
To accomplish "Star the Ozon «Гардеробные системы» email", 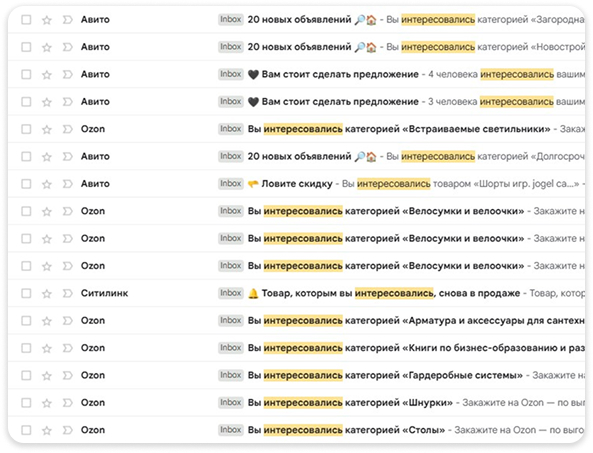I will 47,375.
